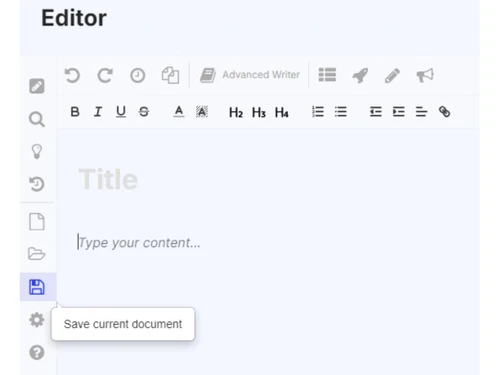500x375 pixels.
Task: Click the Undo arrow icon
Action: pyautogui.click(x=72, y=75)
